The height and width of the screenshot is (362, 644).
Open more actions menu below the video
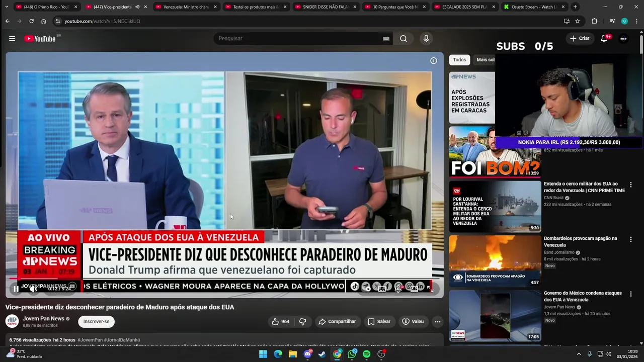438,322
